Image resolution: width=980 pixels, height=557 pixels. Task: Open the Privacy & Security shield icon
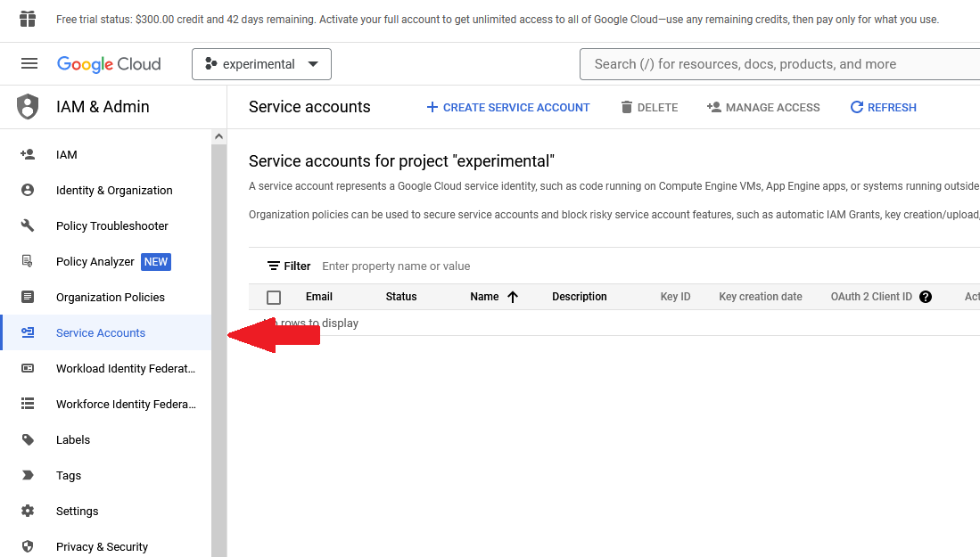[29, 546]
